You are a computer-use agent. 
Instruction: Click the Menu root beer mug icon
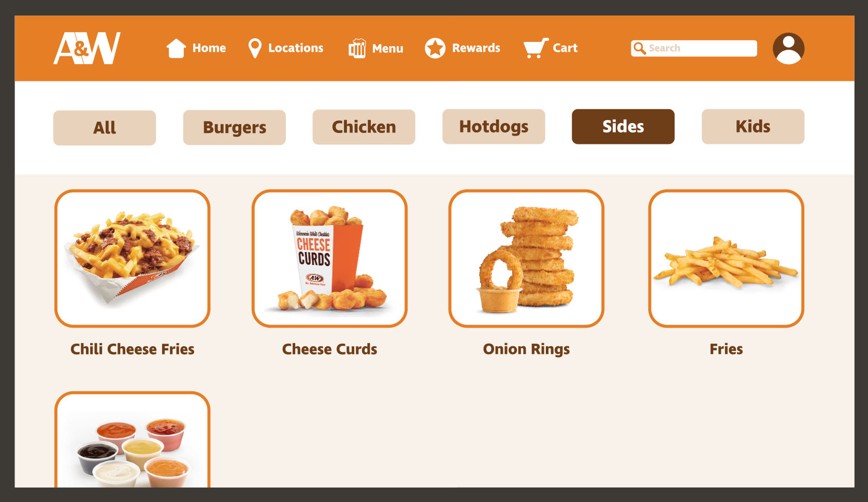(357, 48)
